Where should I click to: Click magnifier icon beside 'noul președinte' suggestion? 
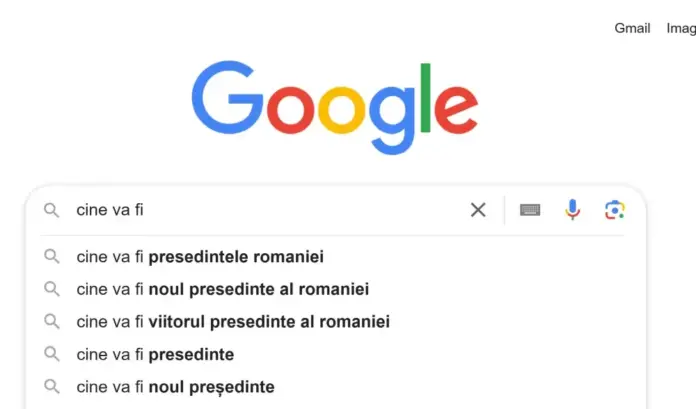[51, 386]
